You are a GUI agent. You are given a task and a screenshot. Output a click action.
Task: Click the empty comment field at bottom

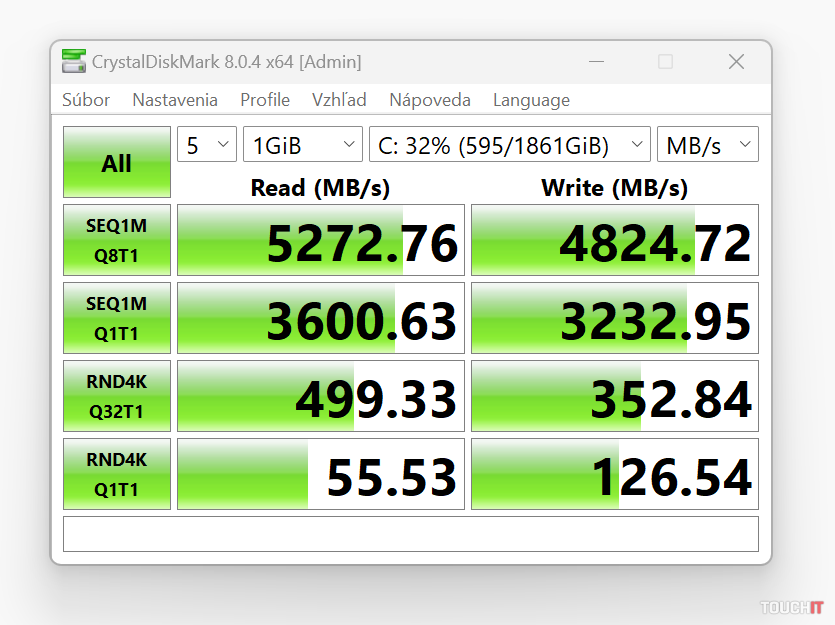(410, 534)
